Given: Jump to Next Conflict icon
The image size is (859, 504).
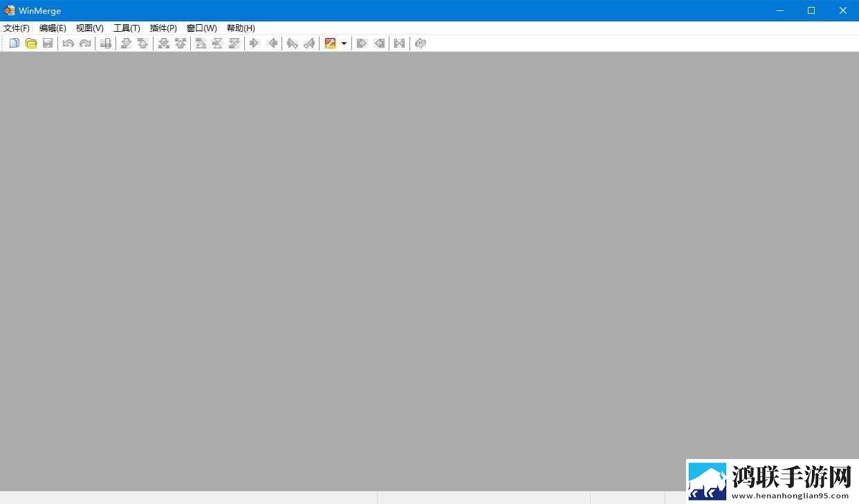Looking at the screenshot, I should pos(163,44).
